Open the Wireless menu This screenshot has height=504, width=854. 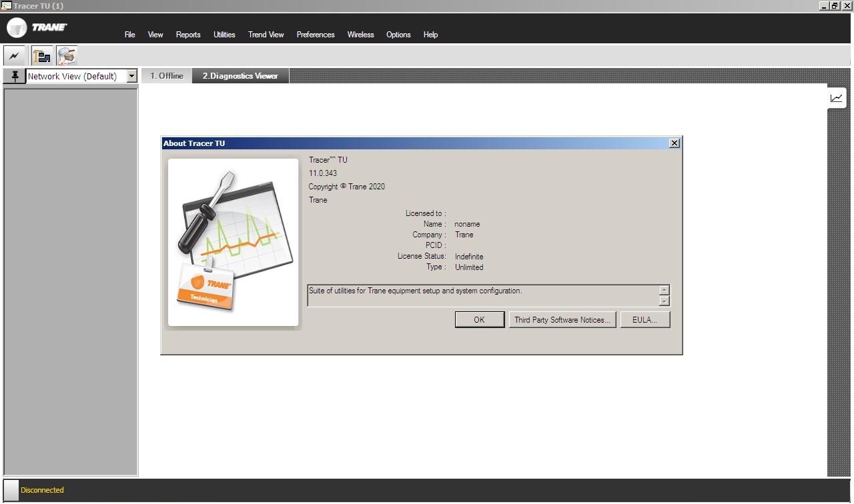(360, 34)
